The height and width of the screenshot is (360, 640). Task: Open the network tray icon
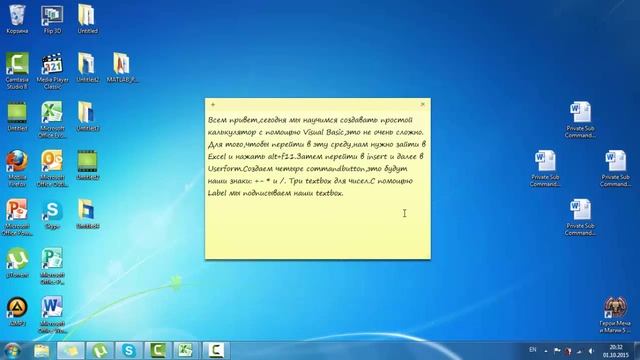579,351
